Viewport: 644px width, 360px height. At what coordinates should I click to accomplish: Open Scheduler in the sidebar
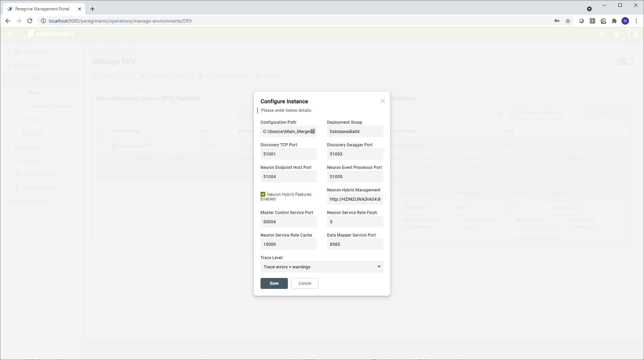(x=32, y=161)
